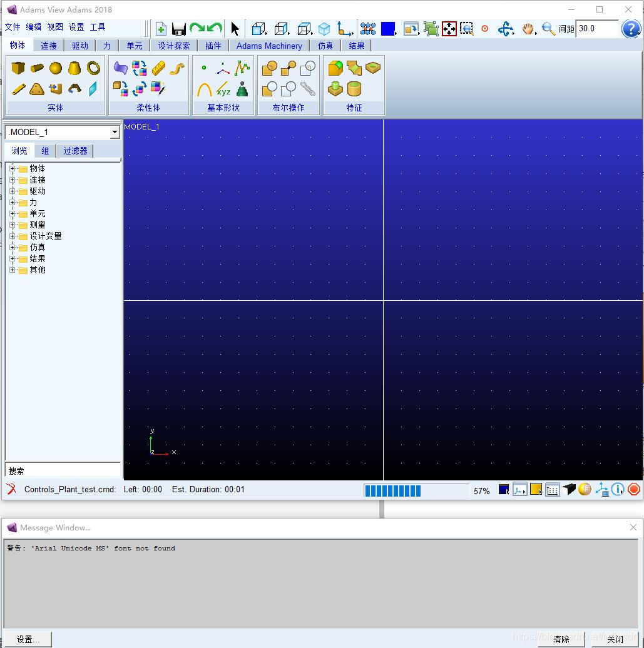Click the chain link boolean icon

(x=307, y=89)
